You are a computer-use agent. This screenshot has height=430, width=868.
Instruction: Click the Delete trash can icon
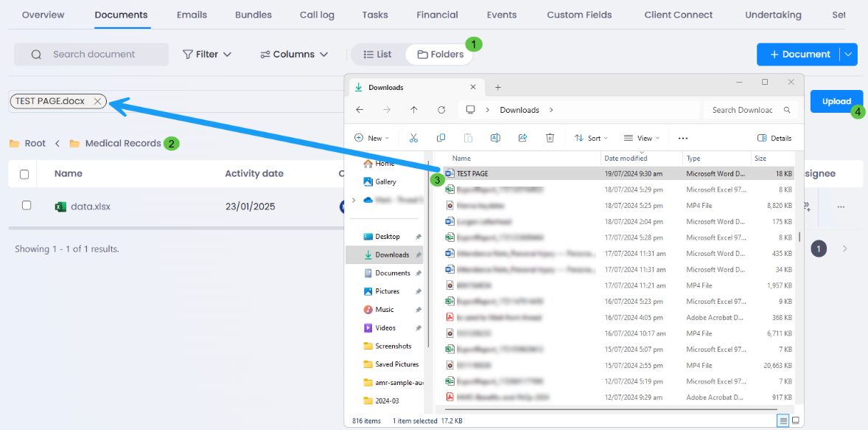[x=550, y=138]
